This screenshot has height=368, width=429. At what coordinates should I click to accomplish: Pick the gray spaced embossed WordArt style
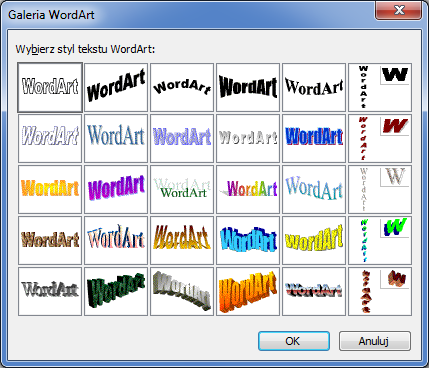point(248,138)
